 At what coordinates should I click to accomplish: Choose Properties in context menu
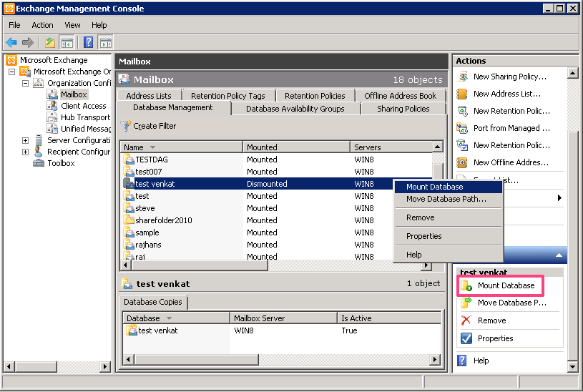[x=449, y=236]
